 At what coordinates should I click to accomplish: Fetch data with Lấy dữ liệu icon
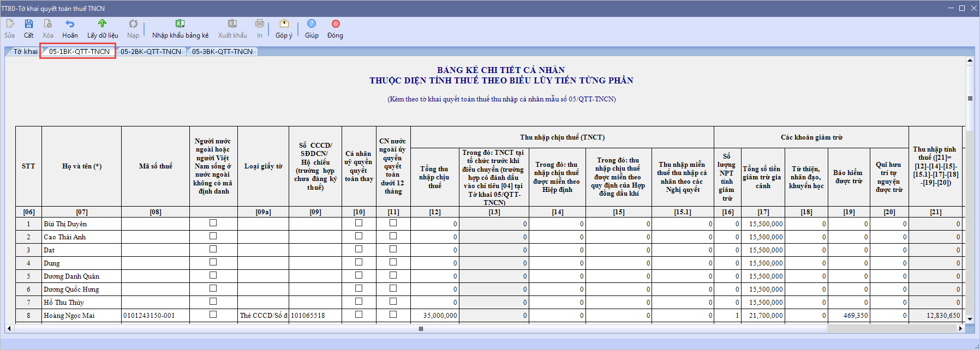(103, 23)
